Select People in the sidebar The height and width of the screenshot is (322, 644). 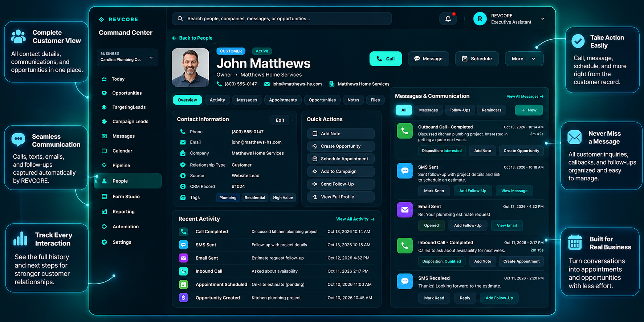128,181
